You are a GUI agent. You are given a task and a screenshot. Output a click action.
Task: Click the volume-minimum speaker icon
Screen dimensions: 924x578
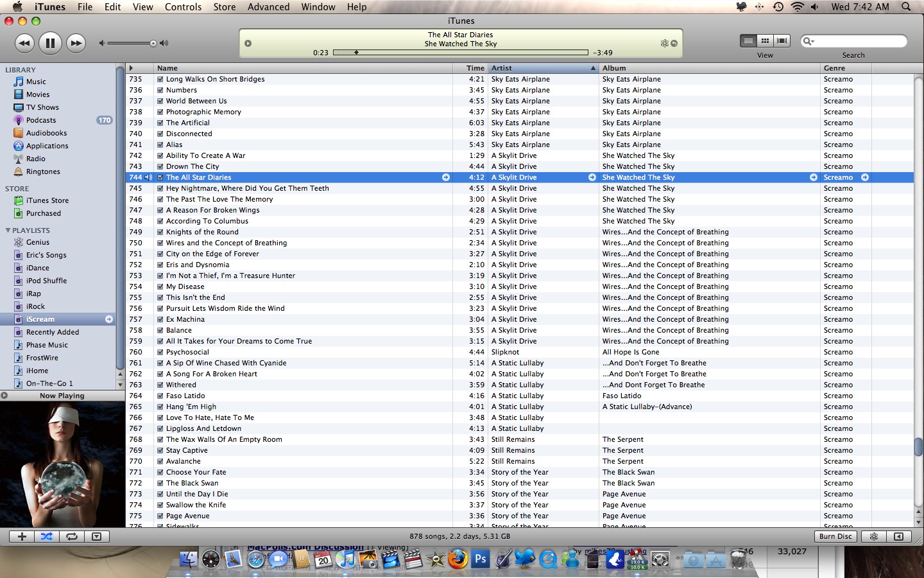101,43
